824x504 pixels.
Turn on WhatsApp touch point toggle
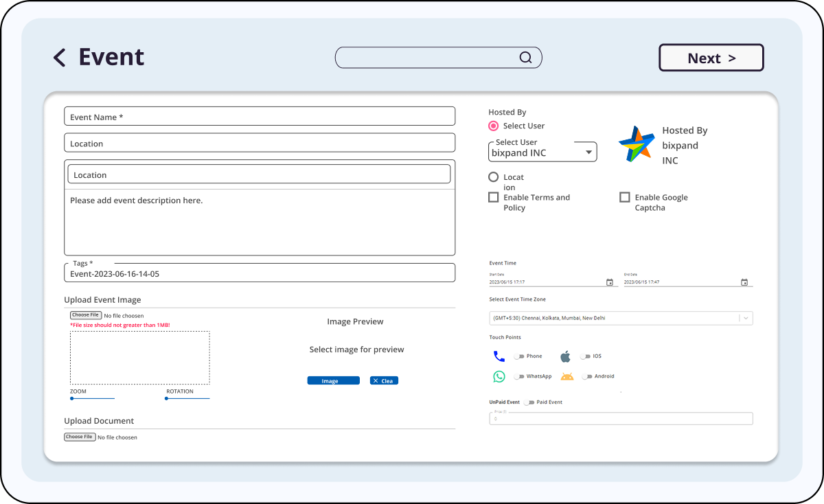pyautogui.click(x=518, y=376)
